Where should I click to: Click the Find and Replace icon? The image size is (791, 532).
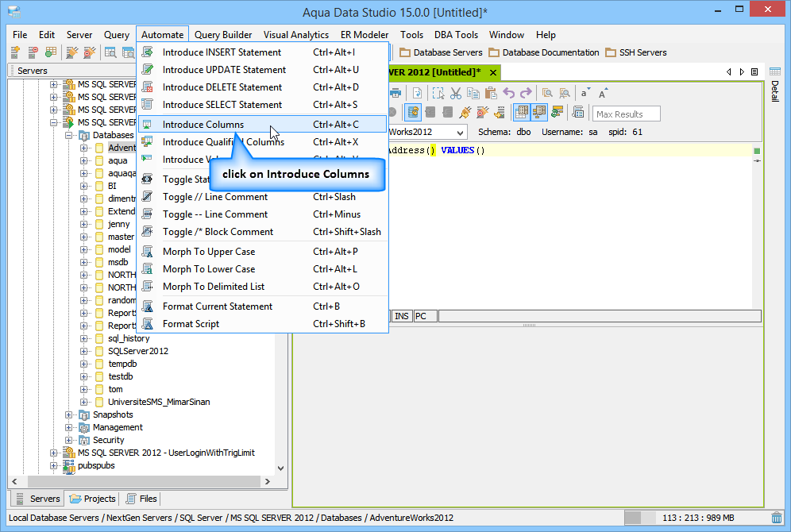pyautogui.click(x=565, y=93)
